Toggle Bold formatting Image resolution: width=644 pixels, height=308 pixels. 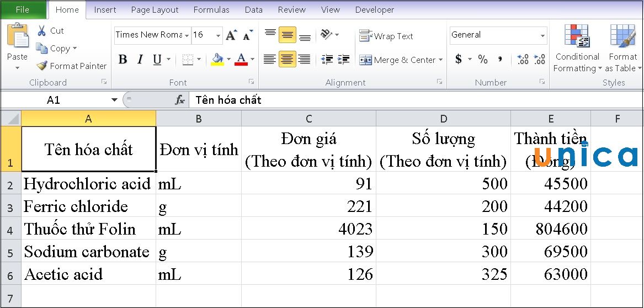pos(123,60)
